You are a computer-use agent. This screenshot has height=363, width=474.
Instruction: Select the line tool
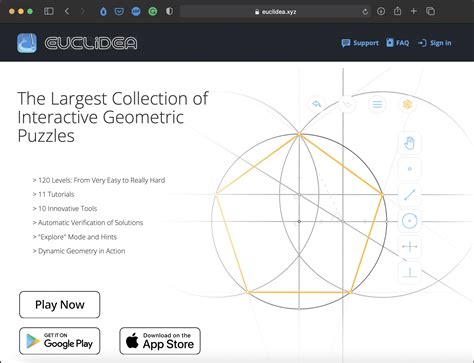point(410,195)
